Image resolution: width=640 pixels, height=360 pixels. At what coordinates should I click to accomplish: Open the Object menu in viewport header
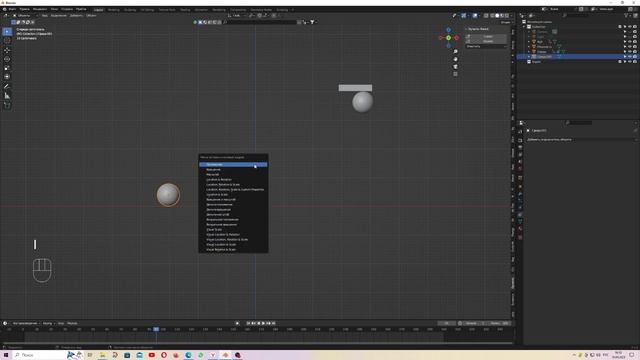click(91, 16)
